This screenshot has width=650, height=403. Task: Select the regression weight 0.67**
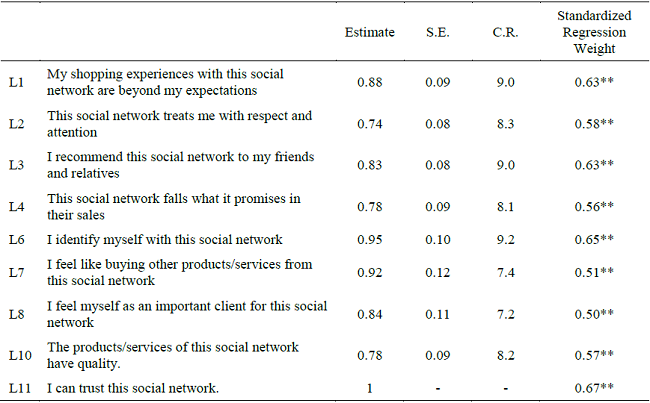click(594, 387)
